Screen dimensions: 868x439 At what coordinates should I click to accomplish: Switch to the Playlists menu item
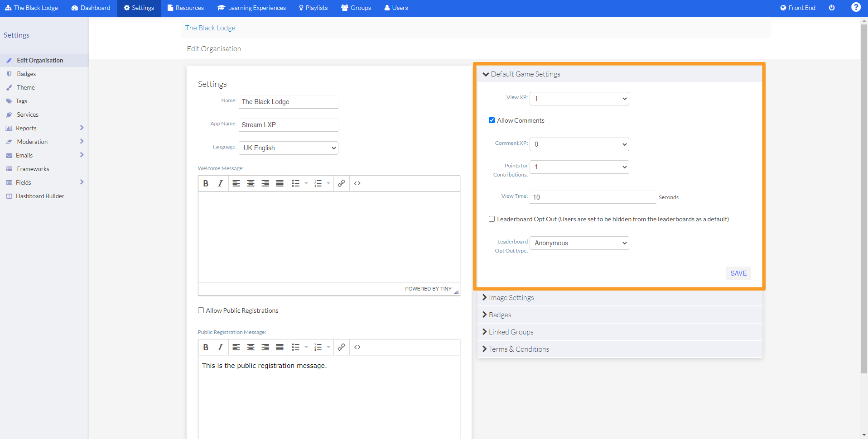point(313,8)
